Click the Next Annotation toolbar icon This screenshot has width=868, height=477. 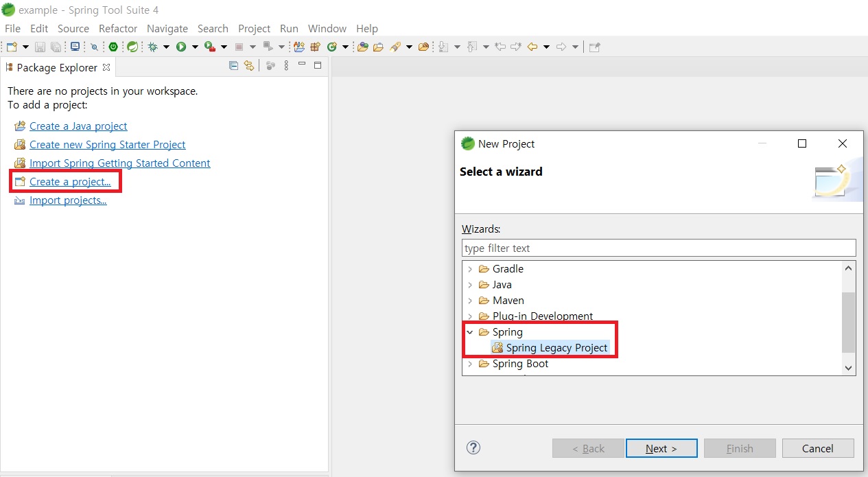point(443,47)
